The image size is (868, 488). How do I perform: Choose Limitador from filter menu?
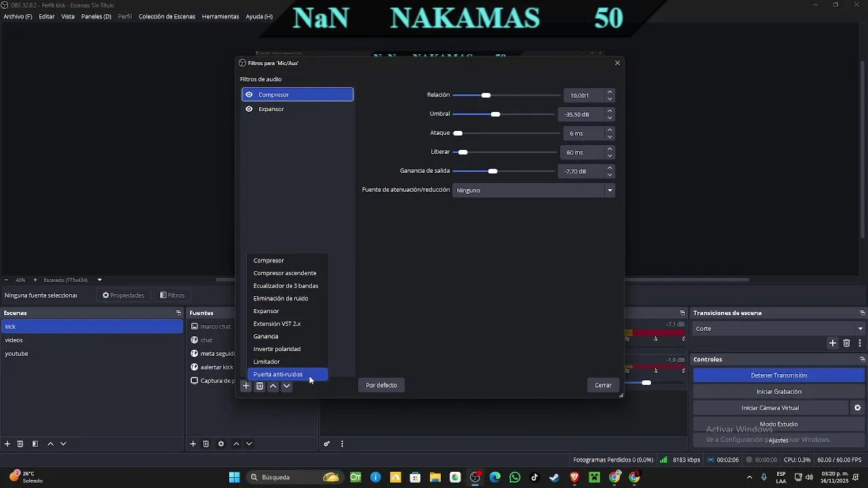[287, 362]
